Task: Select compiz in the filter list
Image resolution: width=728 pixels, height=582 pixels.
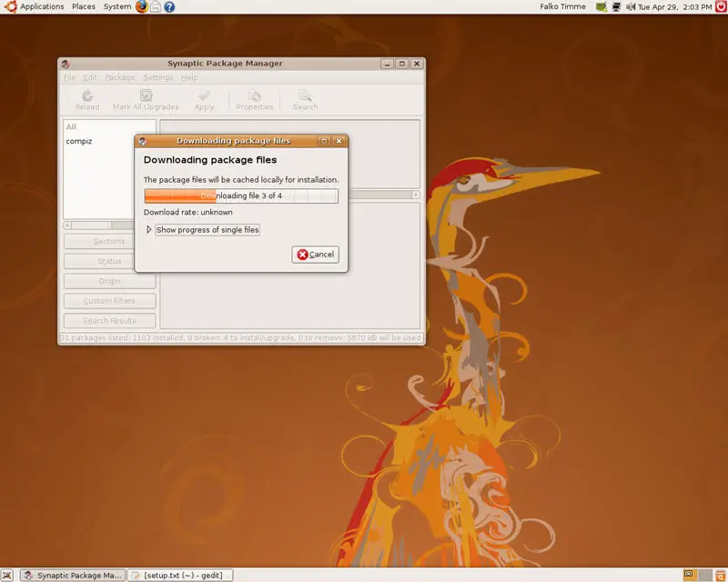Action: (79, 141)
